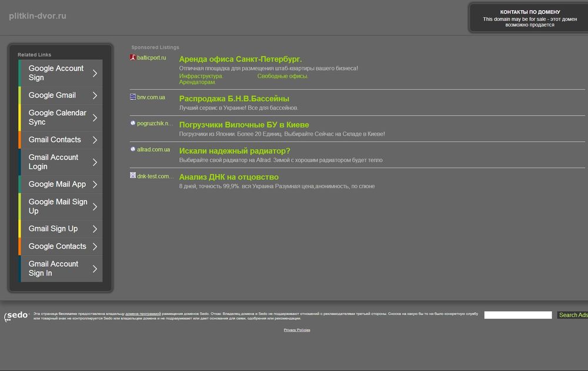Viewport: 588px width, 371px height.
Task: Open the Google Account Sign related link
Action: (x=61, y=73)
